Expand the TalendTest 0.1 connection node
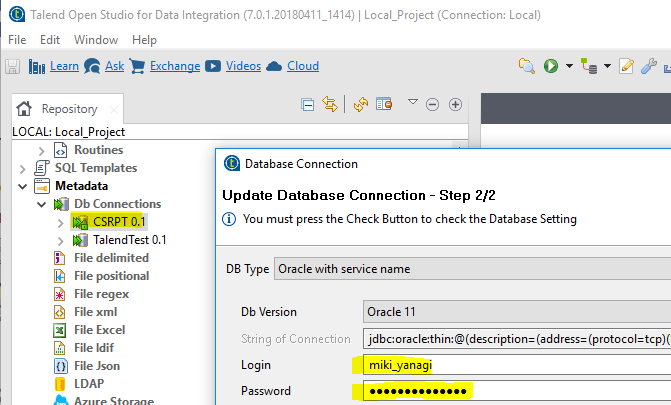 (x=60, y=241)
